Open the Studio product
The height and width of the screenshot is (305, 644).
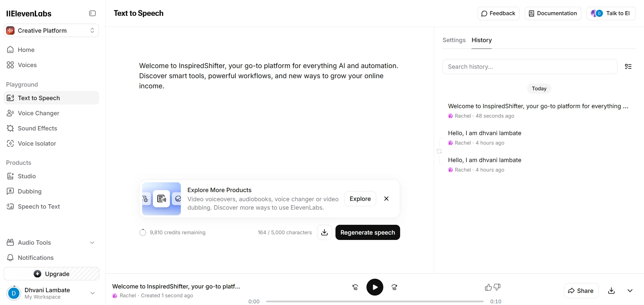coord(51,176)
